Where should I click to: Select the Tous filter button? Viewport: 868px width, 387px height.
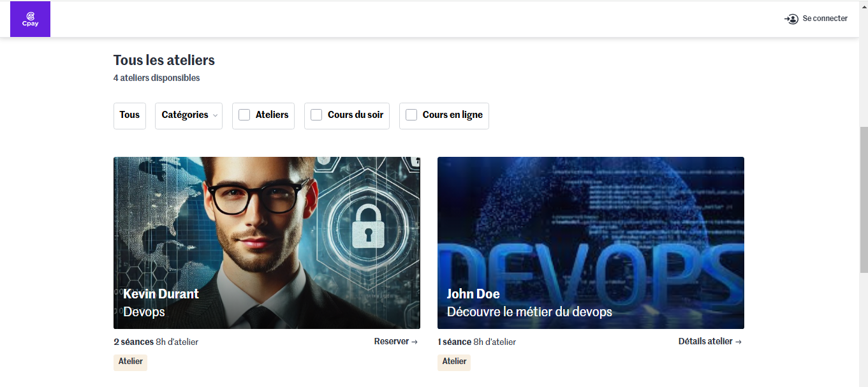(129, 115)
